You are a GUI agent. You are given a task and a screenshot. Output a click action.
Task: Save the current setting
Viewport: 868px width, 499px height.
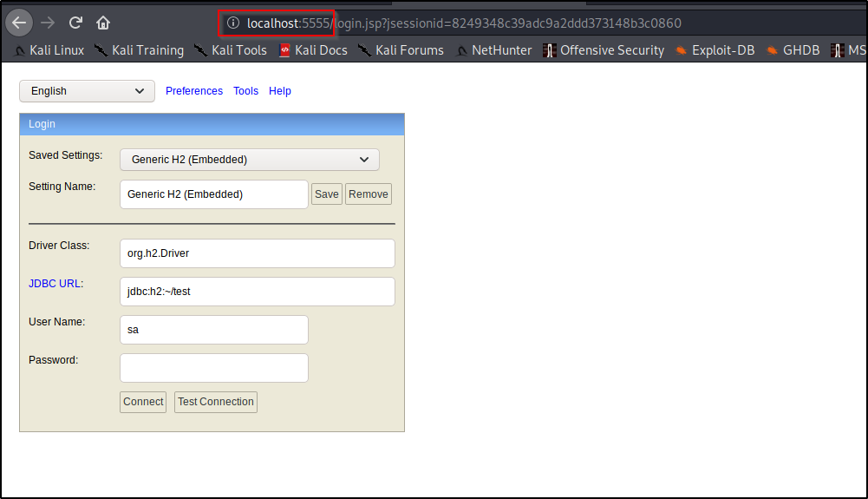click(x=327, y=194)
